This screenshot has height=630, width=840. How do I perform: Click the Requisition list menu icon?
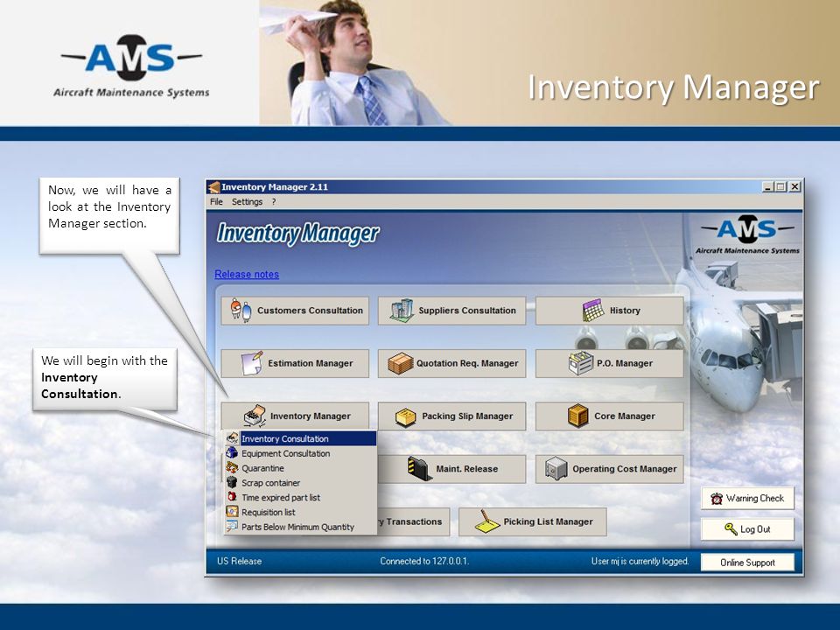pos(232,512)
